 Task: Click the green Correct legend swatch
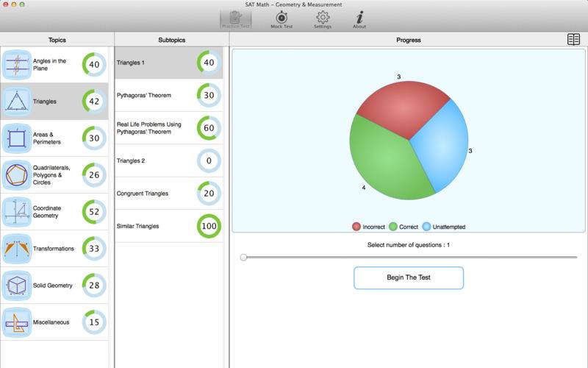[x=393, y=227]
